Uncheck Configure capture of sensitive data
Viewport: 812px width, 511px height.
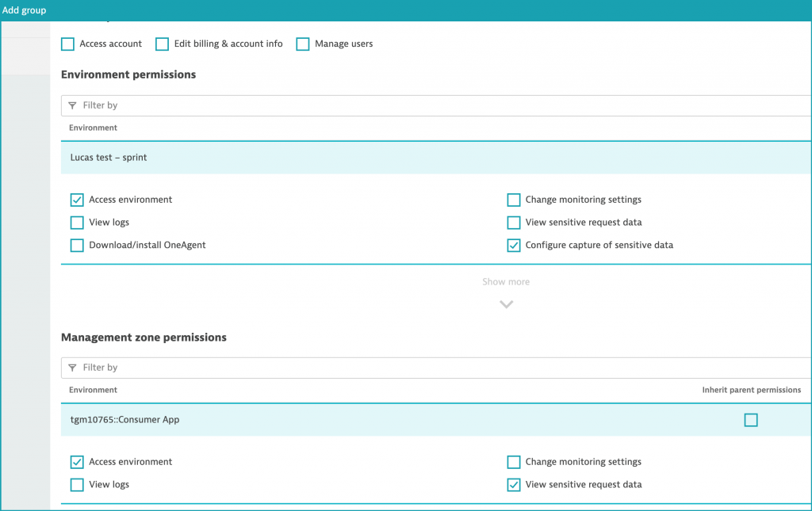[514, 245]
